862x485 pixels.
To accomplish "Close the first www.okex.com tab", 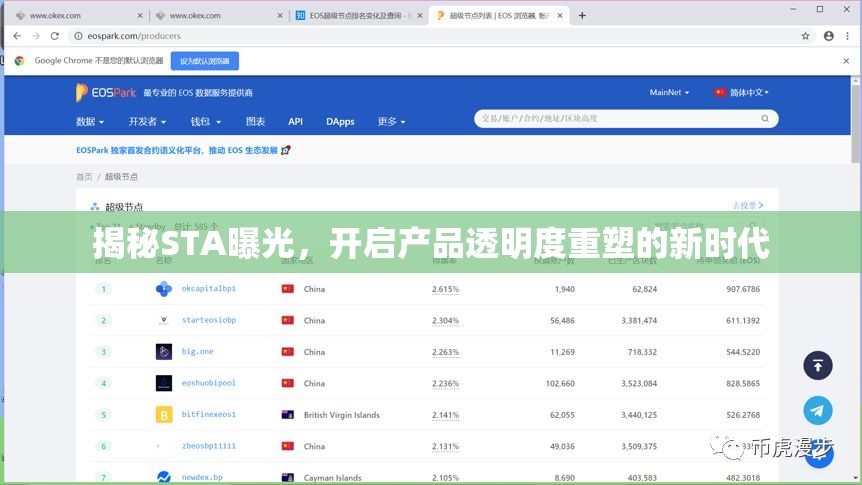I will 140,15.
